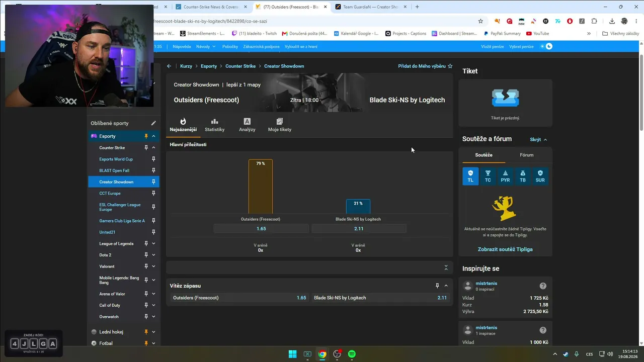Pin BLAST Open Fall
The height and width of the screenshot is (362, 644).
(153, 170)
